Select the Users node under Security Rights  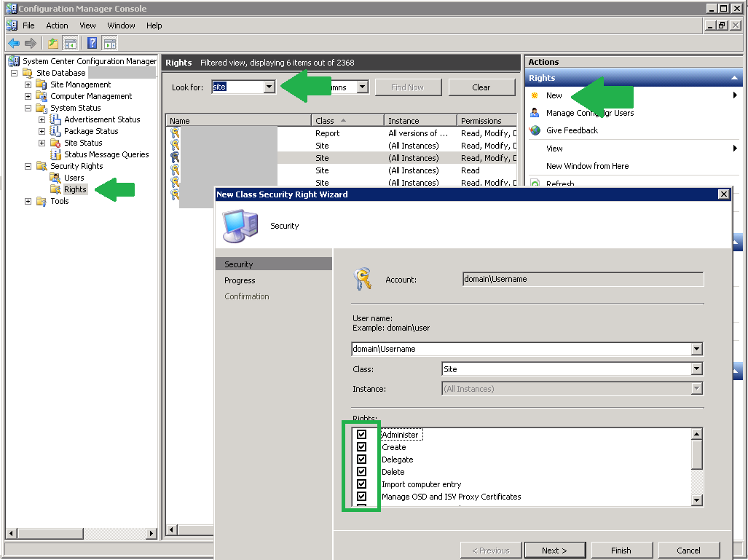tap(72, 177)
